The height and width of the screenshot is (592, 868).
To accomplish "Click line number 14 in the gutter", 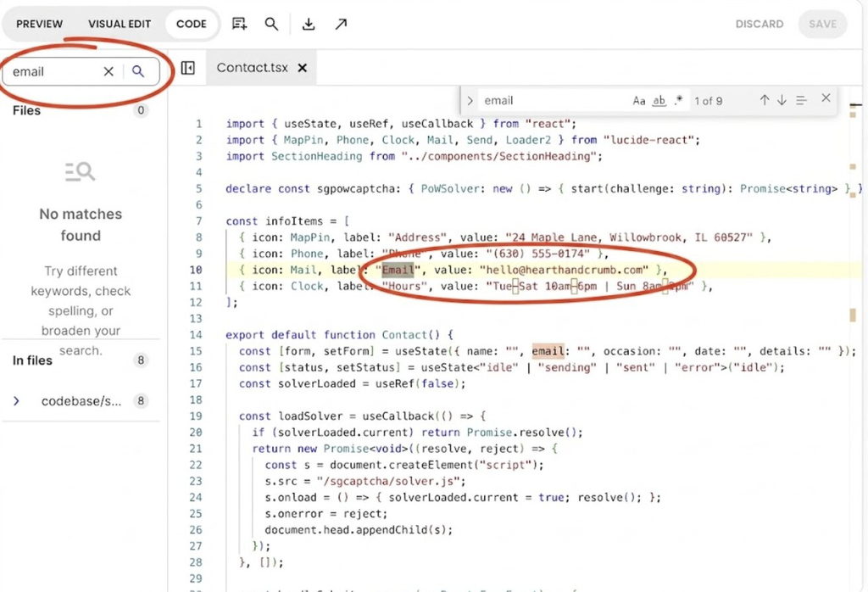I will (x=196, y=335).
